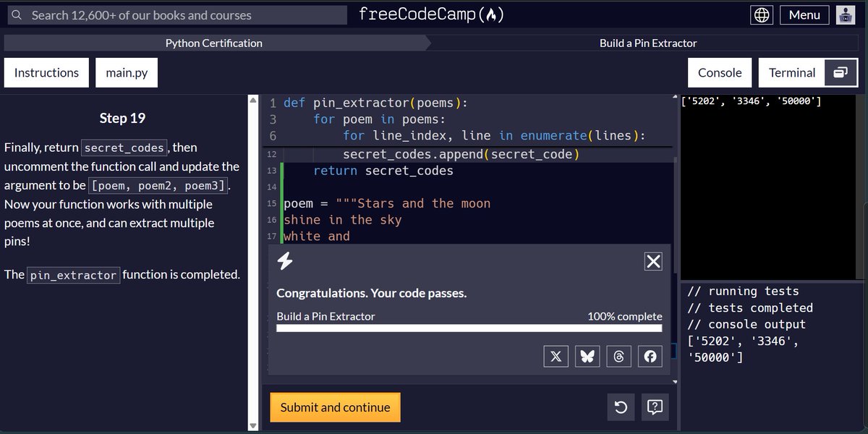The image size is (868, 434).
Task: Reset the code with revert icon
Action: [621, 408]
